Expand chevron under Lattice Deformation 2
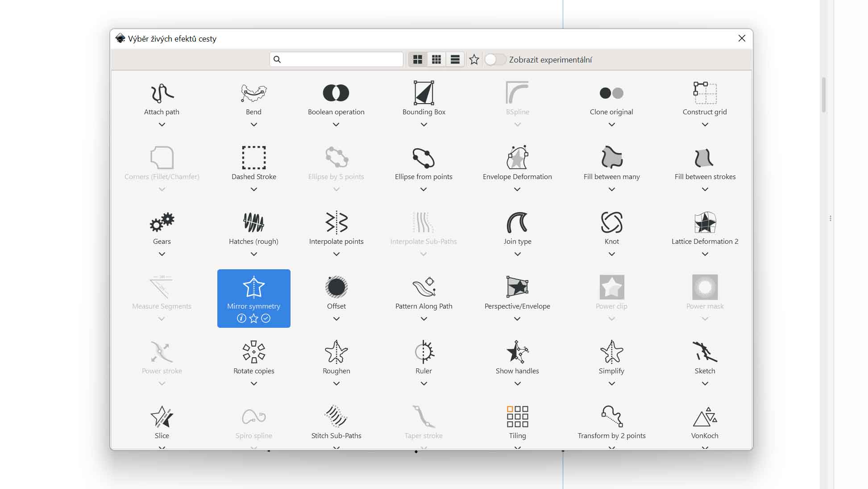The image size is (868, 489). 705,254
